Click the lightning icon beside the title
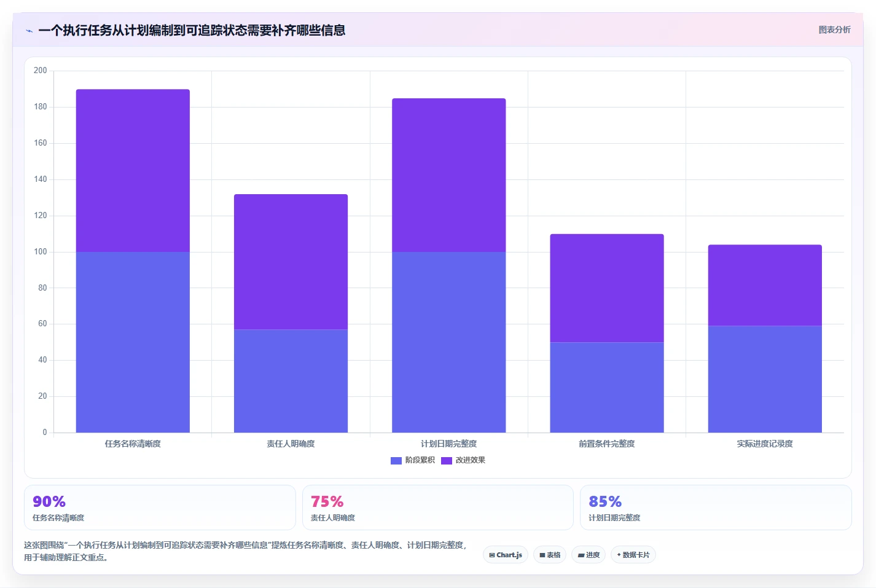 pyautogui.click(x=29, y=31)
